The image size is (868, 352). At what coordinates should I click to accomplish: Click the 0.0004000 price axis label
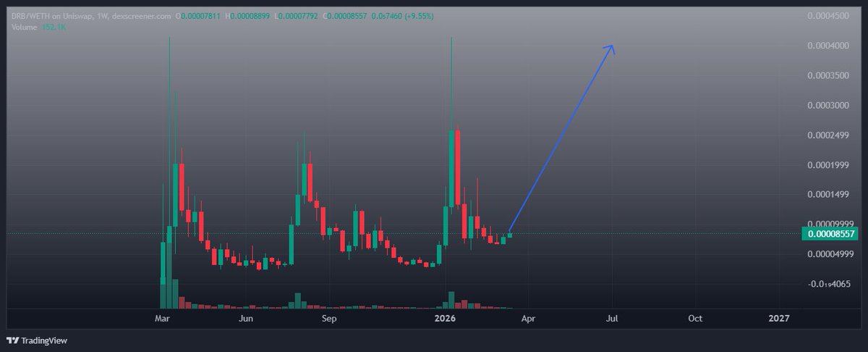tap(829, 46)
